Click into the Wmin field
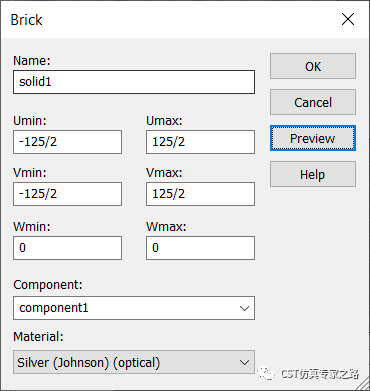The height and width of the screenshot is (391, 370). tap(67, 248)
